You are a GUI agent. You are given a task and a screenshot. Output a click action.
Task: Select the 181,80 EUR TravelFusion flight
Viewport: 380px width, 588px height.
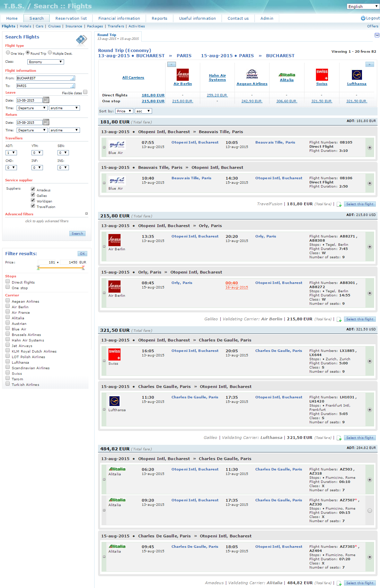tap(360, 204)
